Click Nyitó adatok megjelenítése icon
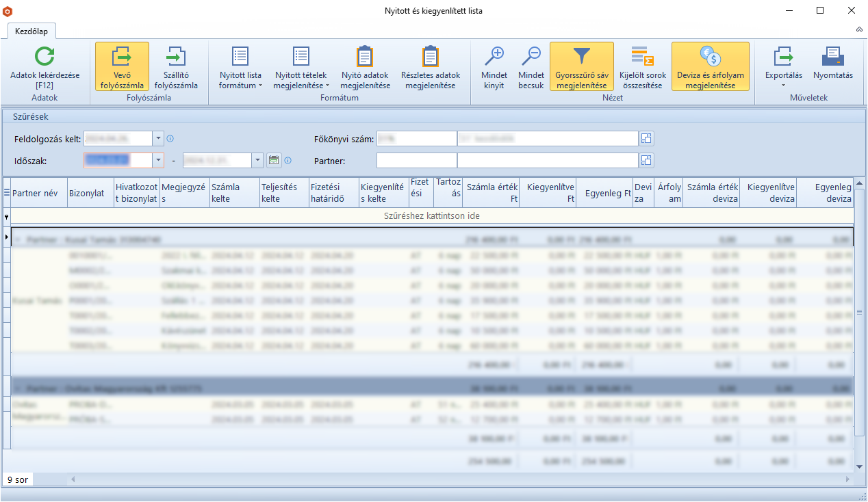 [365, 56]
